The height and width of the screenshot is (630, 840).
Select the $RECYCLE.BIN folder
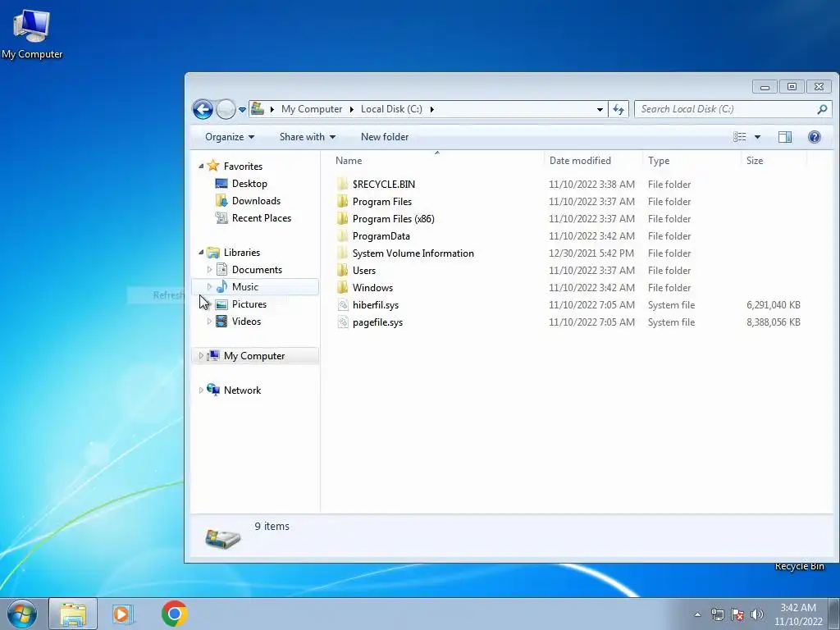[x=384, y=185]
